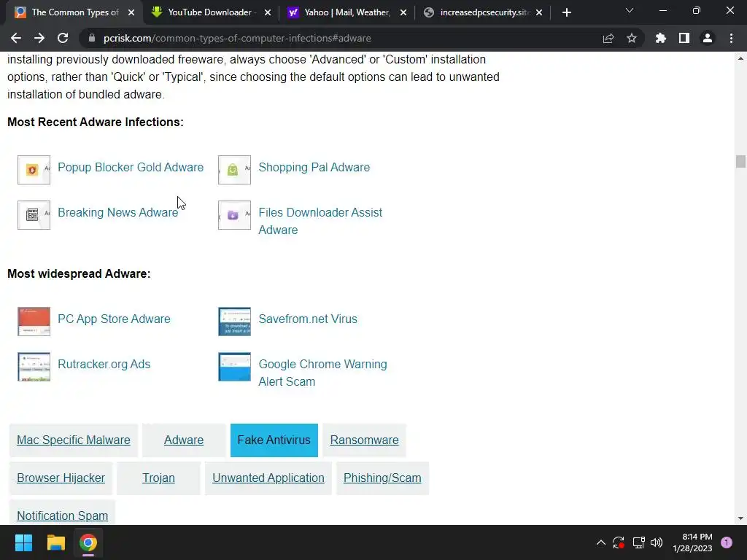
Task: Close the increasedpcsecurity.site tab
Action: coord(539,13)
